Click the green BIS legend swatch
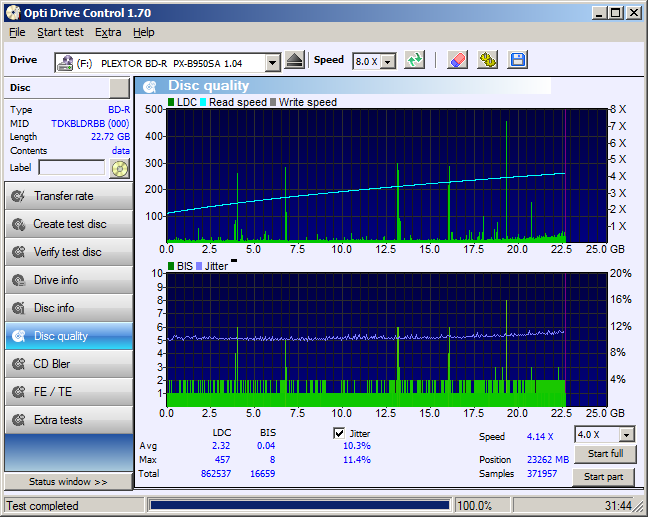 (171, 266)
